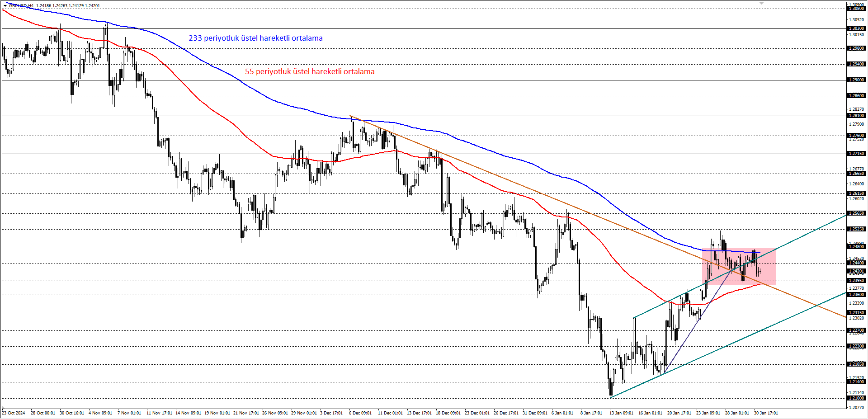
Task: Open the chart menu triangle beside GBPUSD,H4
Action: pyautogui.click(x=5, y=6)
